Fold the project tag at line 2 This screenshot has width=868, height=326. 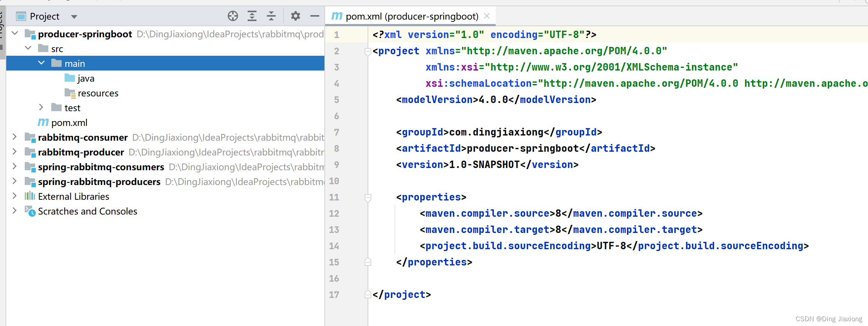coord(368,51)
